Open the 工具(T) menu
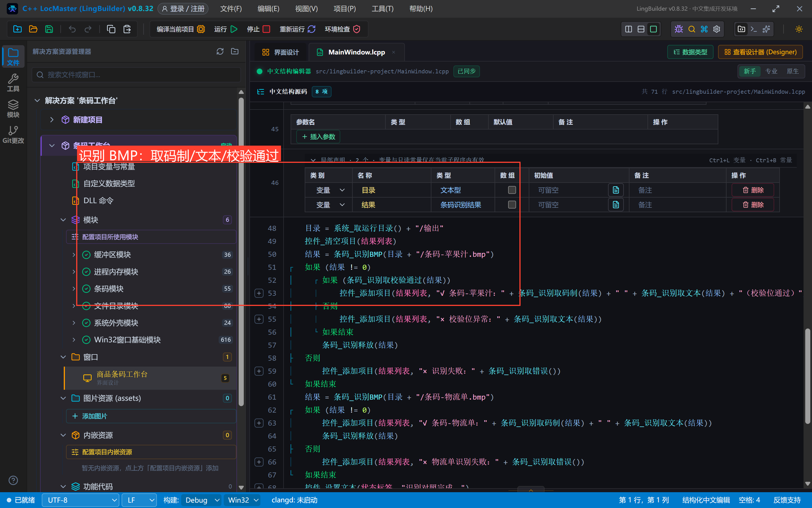 pos(383,9)
